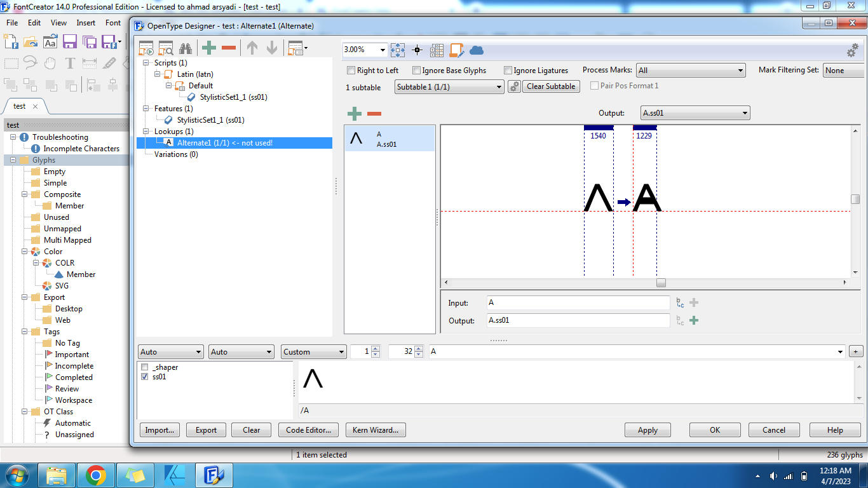Screen dimensions: 868x488
Task: Click the Input text field
Action: 578,303
